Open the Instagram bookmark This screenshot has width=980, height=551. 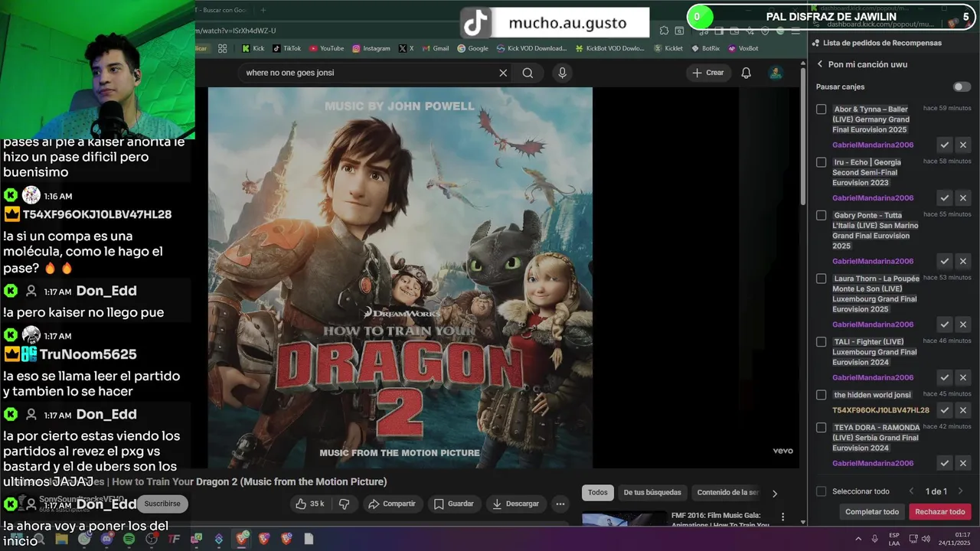[x=371, y=48]
